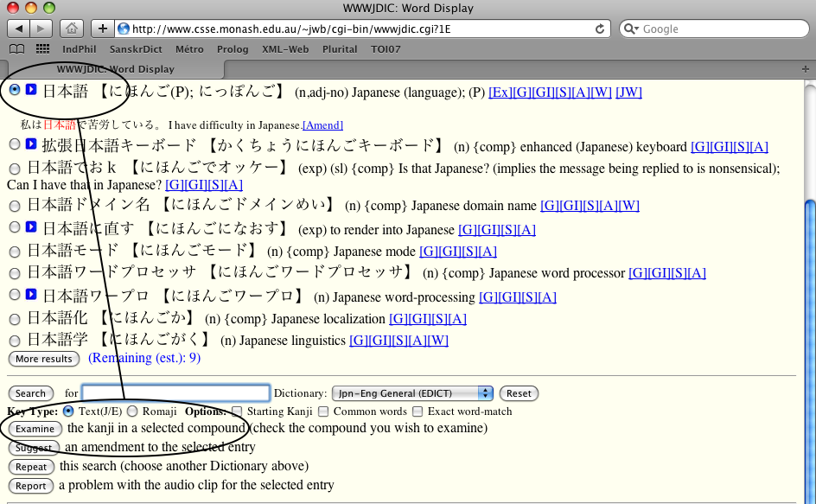Open the SanskrDict bookmark
The height and width of the screenshot is (504, 816).
(135, 49)
